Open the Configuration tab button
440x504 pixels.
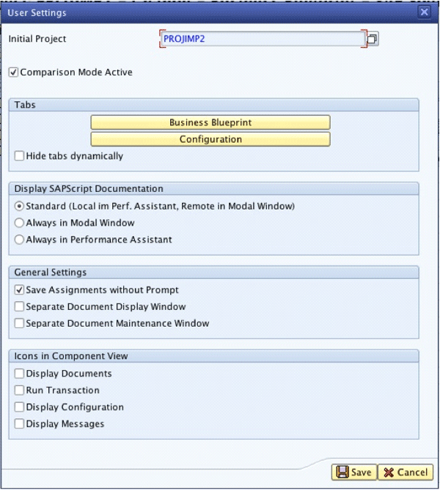point(210,139)
